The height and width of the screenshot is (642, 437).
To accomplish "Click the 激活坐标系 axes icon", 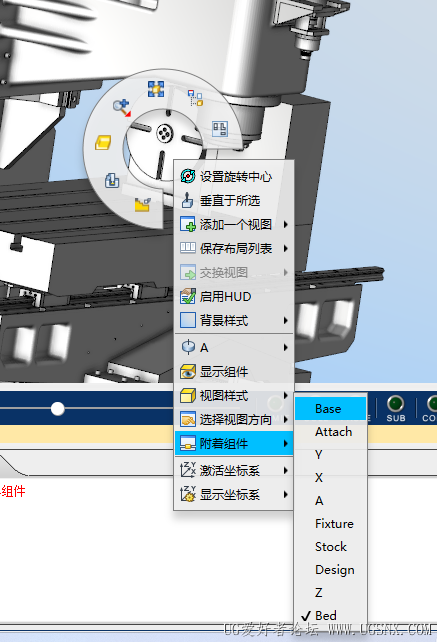I will [188, 470].
